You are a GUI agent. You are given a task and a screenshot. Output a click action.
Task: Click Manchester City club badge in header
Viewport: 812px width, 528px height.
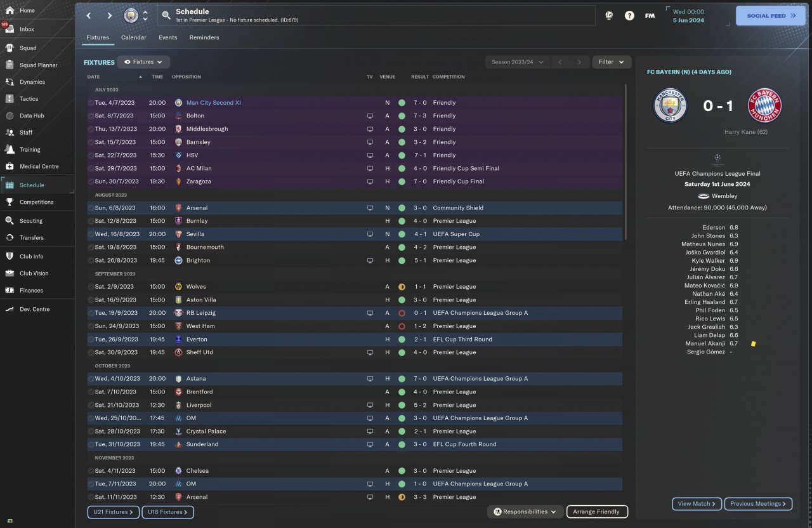(x=131, y=16)
